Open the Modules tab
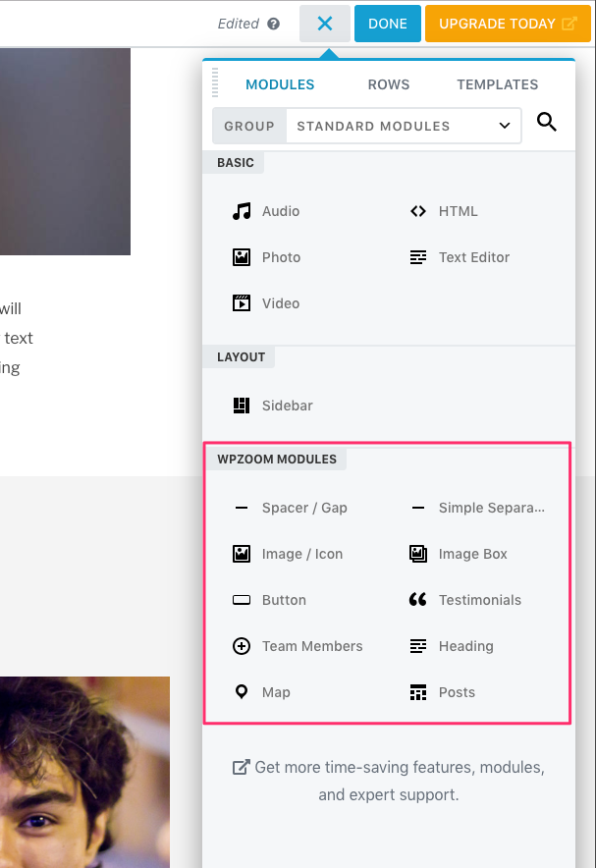Image resolution: width=596 pixels, height=868 pixels. coord(280,84)
